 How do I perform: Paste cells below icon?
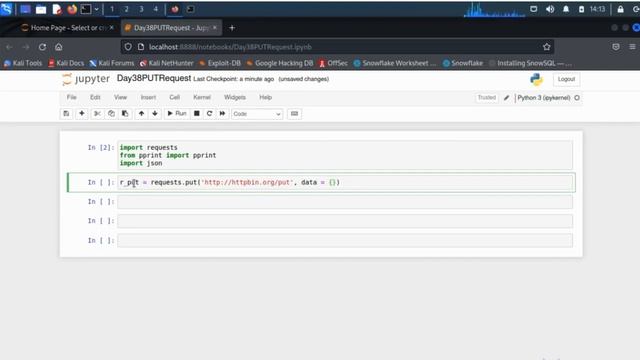[x=125, y=113]
